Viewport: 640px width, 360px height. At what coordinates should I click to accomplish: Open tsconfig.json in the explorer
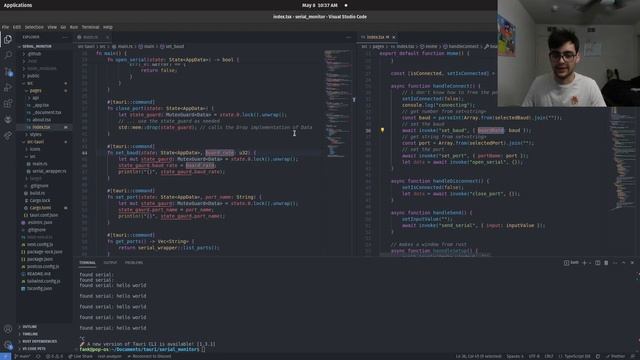(x=40, y=289)
